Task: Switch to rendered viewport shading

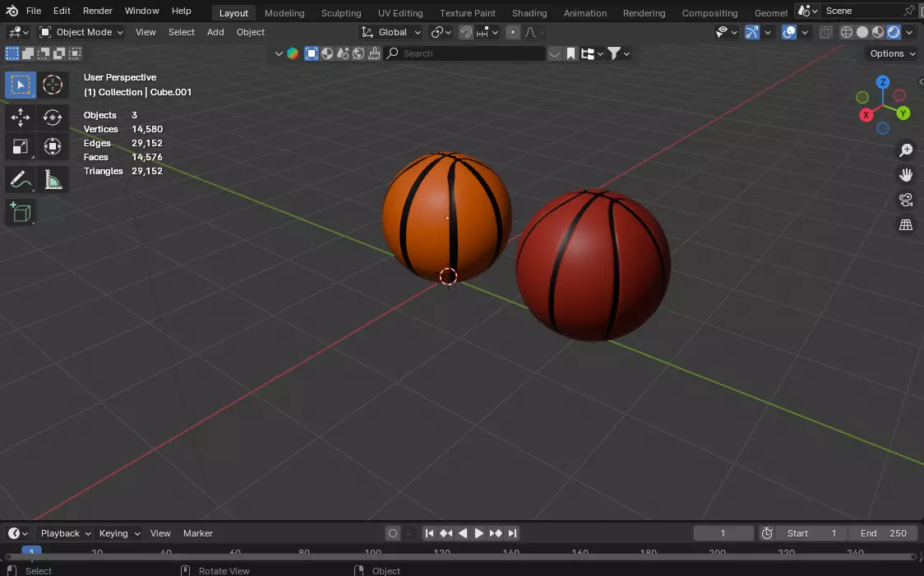Action: pyautogui.click(x=894, y=32)
